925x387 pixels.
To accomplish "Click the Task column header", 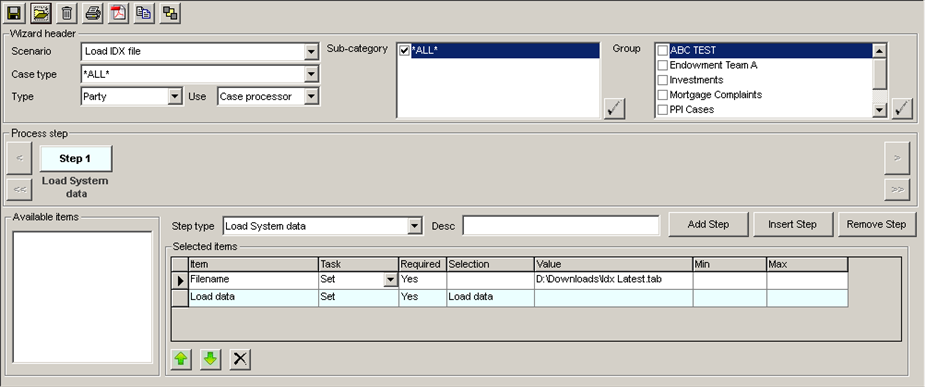I will pos(359,264).
